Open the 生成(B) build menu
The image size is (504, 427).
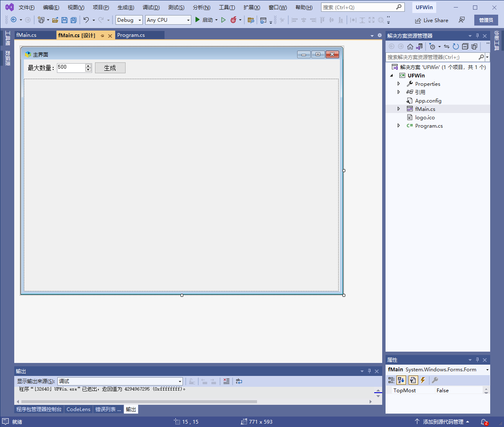pos(126,8)
